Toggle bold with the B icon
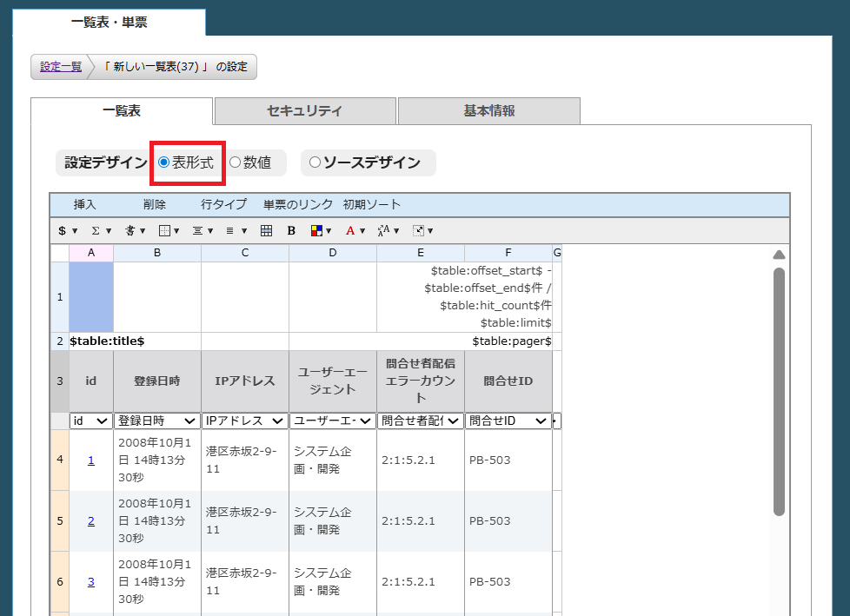 click(291, 231)
